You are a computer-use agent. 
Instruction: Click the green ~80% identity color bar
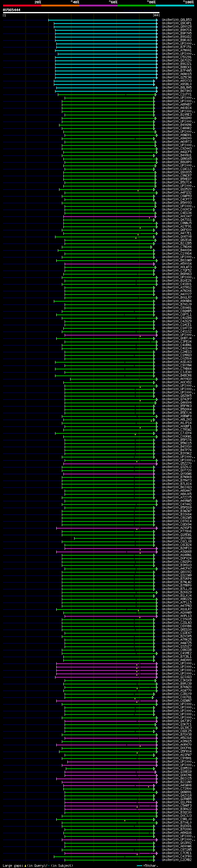[137, 6]
